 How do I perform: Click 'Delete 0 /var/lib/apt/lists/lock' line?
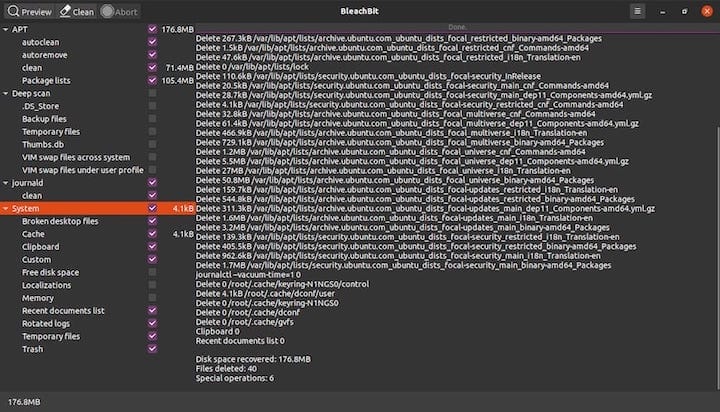(x=253, y=67)
